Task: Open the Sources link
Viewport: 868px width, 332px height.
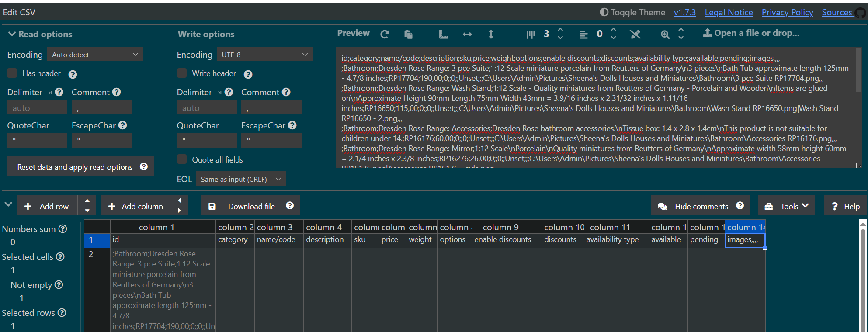Action: [x=837, y=12]
